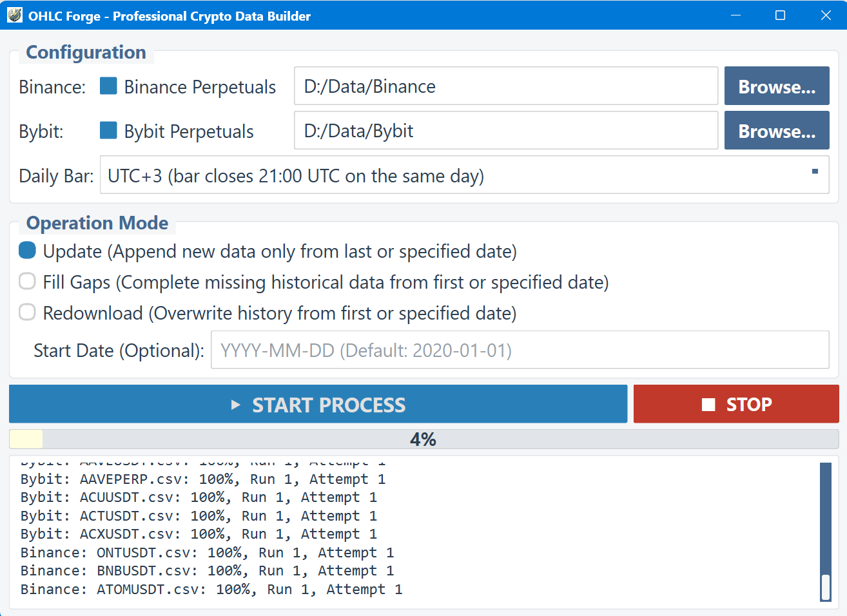
Task: Click the white square stop icon
Action: click(708, 405)
